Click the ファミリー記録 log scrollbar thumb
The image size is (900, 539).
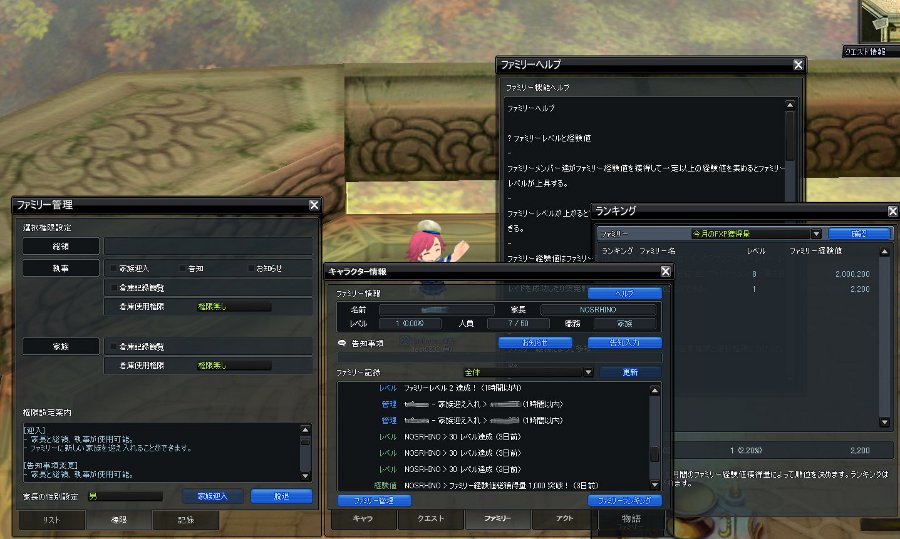click(654, 453)
